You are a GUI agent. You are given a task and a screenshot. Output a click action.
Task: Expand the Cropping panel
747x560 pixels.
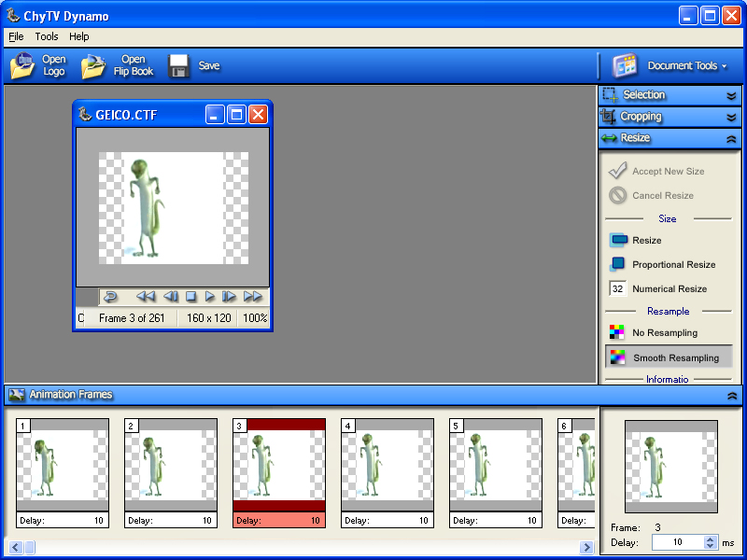[731, 118]
